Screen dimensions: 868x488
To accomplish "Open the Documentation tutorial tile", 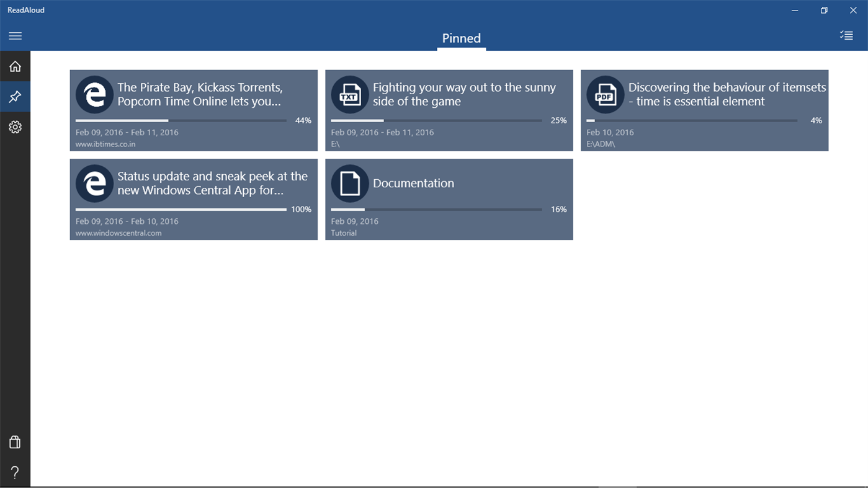I will [x=449, y=199].
